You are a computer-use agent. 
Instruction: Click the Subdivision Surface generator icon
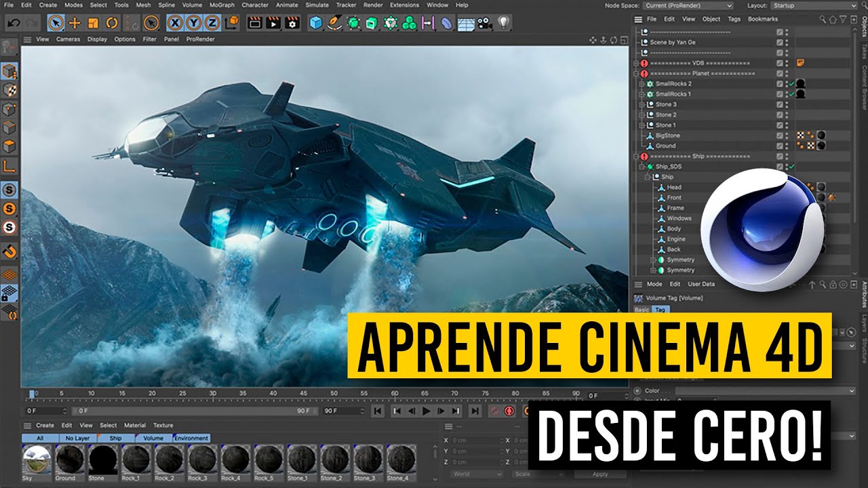coord(353,22)
